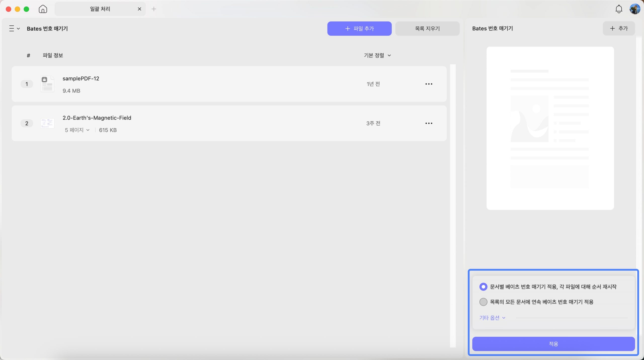Open more options for 2.0-Earth's-Magnetic-Field

[x=429, y=123]
